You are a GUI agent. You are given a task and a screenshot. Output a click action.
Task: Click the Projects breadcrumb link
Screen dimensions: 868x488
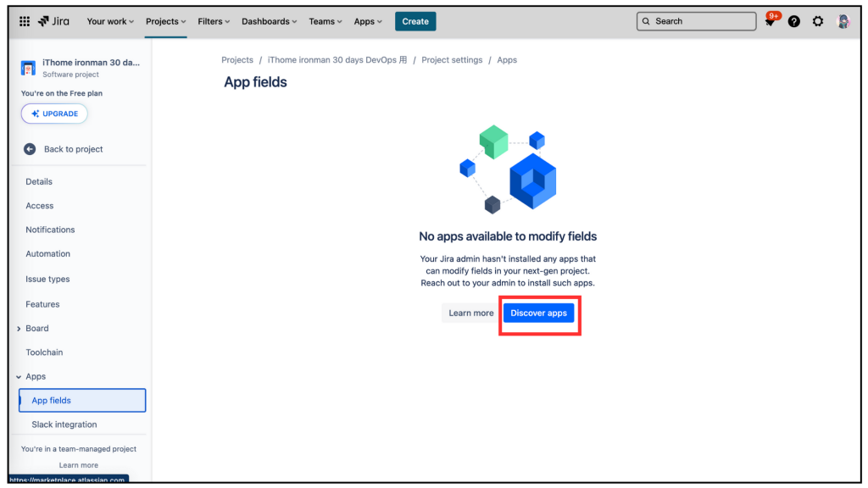point(237,60)
